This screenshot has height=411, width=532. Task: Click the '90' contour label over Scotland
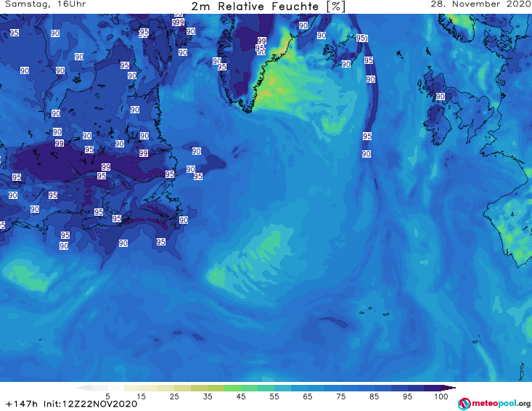click(441, 97)
